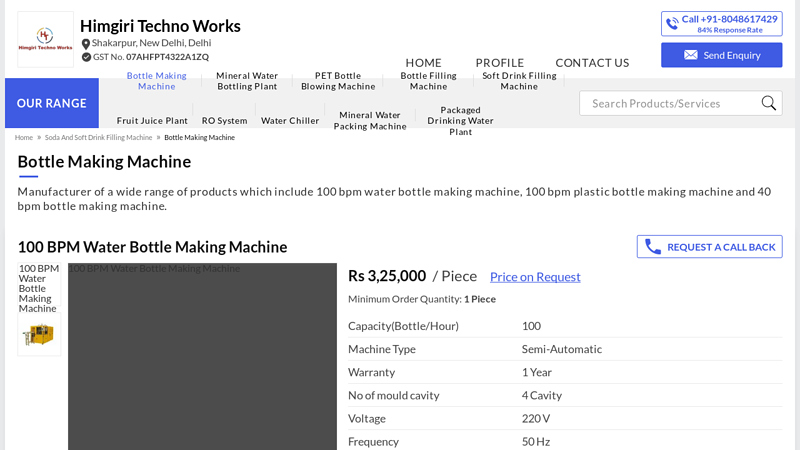Click the search magnifier icon
This screenshot has height=450, width=800.
point(769,103)
